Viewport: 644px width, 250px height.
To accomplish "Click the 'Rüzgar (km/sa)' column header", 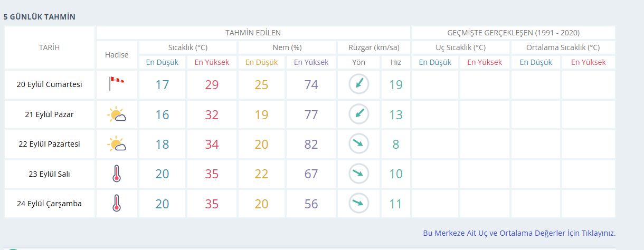I will click(x=374, y=47).
